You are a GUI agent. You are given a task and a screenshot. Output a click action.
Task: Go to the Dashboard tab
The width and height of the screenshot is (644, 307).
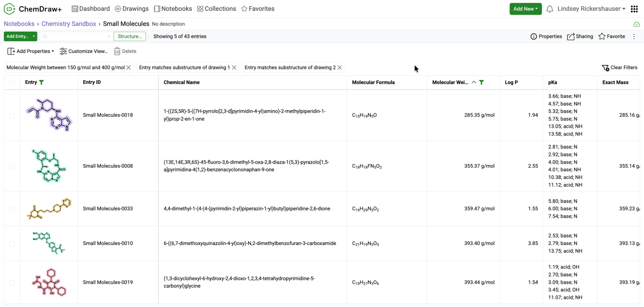point(90,9)
